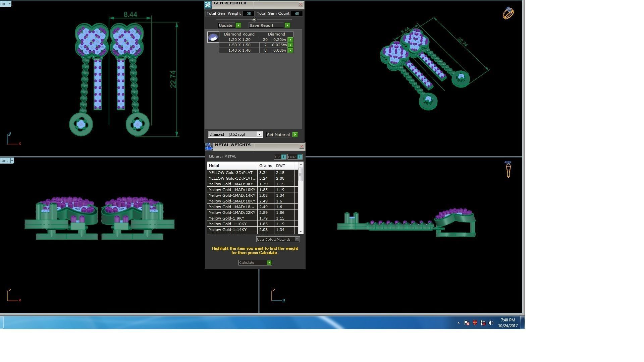Click the Gem Reporter panel icon

(208, 5)
